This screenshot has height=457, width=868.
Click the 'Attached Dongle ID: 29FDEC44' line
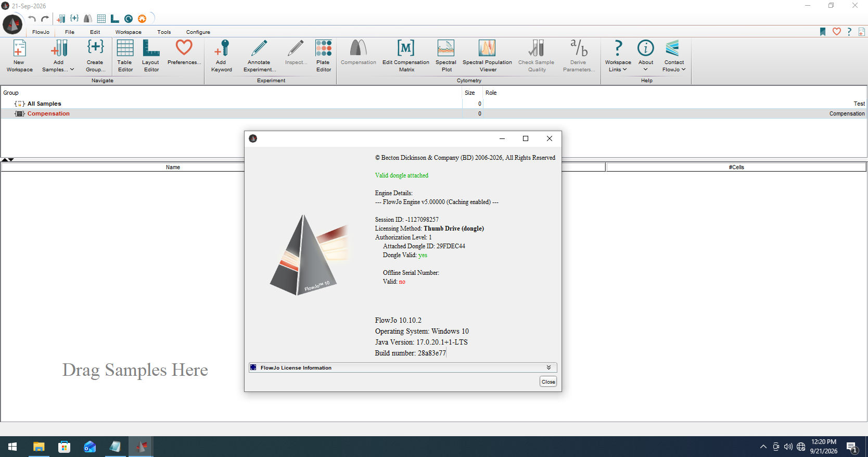(x=424, y=246)
